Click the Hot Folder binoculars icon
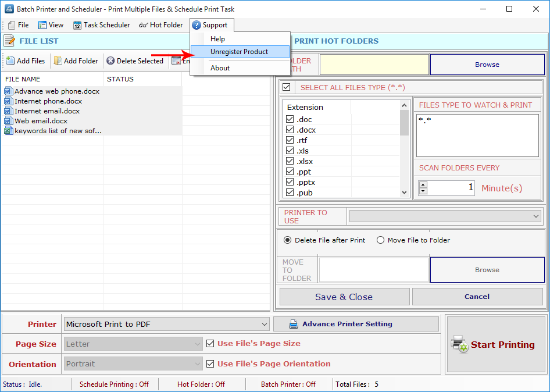550x392 pixels. [144, 25]
